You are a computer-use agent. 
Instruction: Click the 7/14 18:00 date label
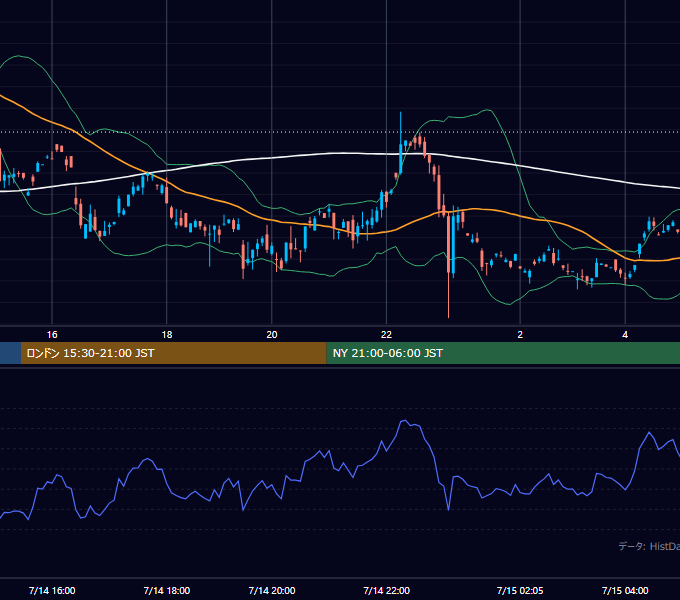(x=167, y=590)
